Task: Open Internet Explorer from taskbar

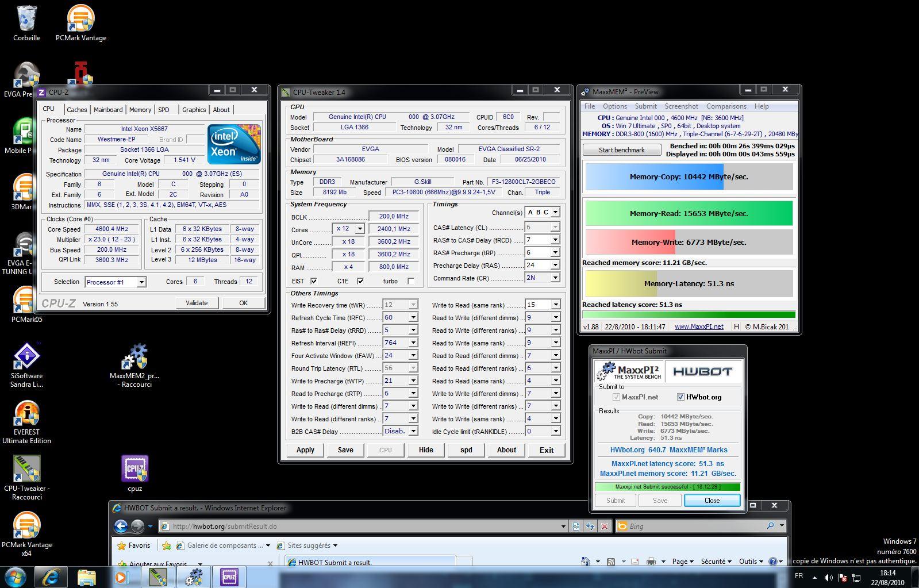Action: (51, 577)
